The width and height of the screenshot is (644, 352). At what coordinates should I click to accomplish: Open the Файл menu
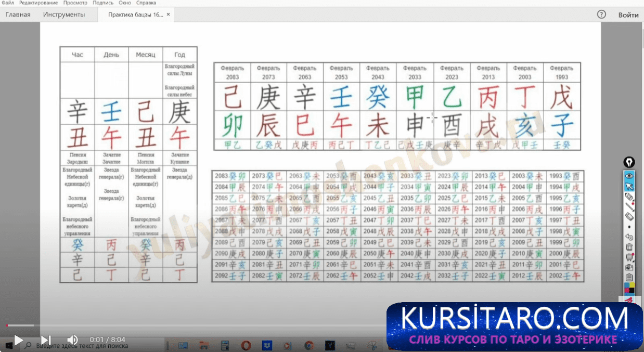click(8, 3)
